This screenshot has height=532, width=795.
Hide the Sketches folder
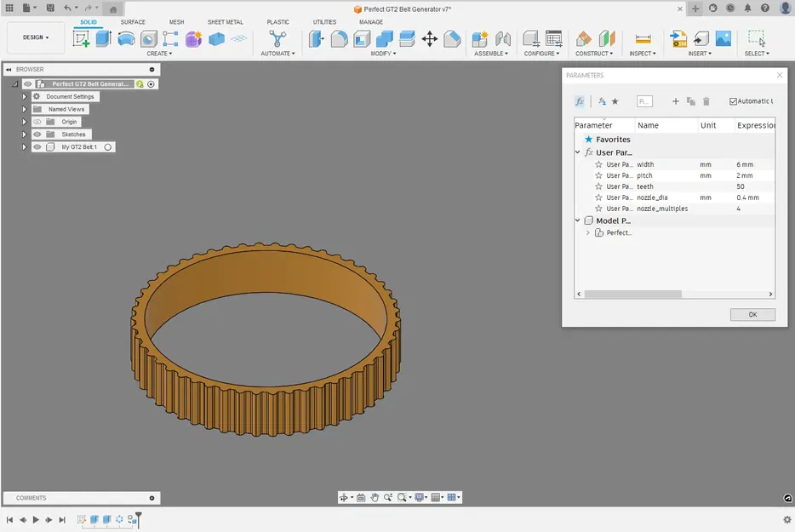click(37, 134)
